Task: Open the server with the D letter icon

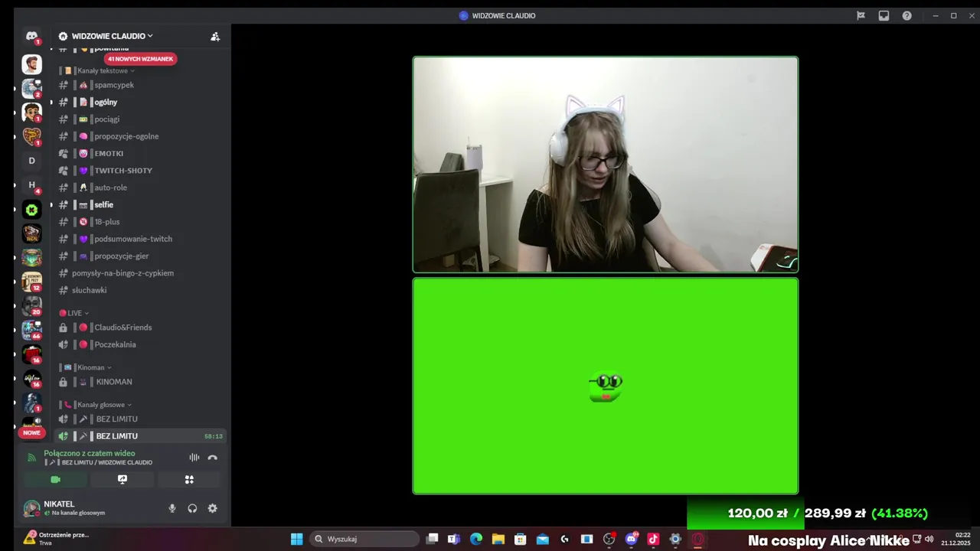Action: pos(31,161)
